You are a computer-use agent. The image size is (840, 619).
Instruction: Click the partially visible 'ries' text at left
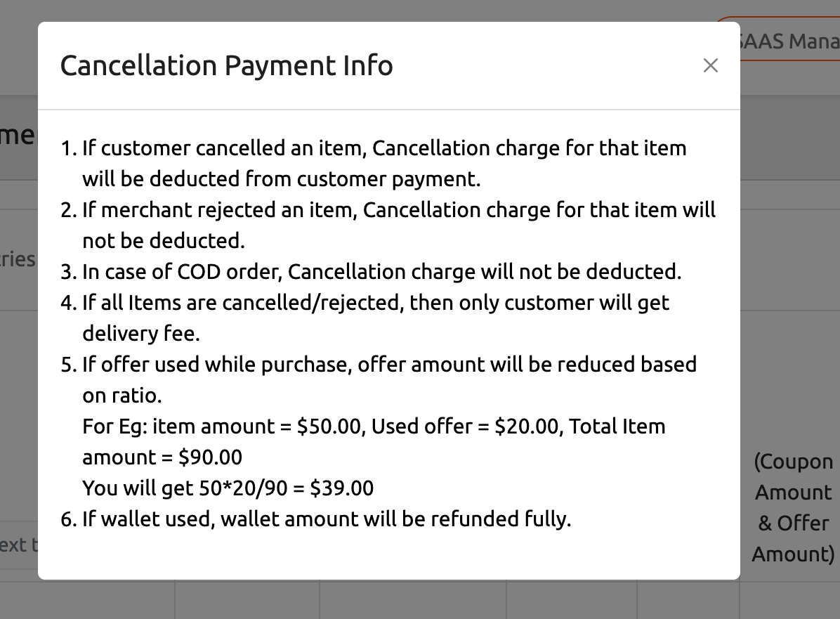[x=17, y=259]
